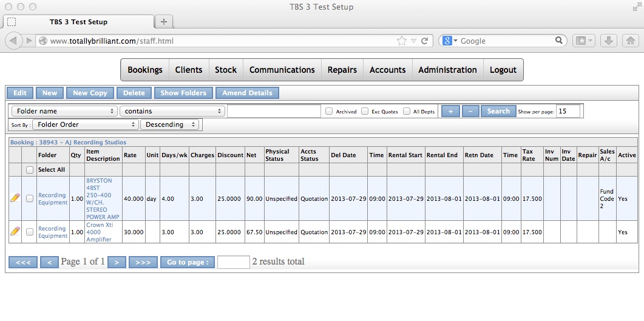Check the Crown Xti 4000 row checkbox
644x321 pixels.
tap(30, 232)
